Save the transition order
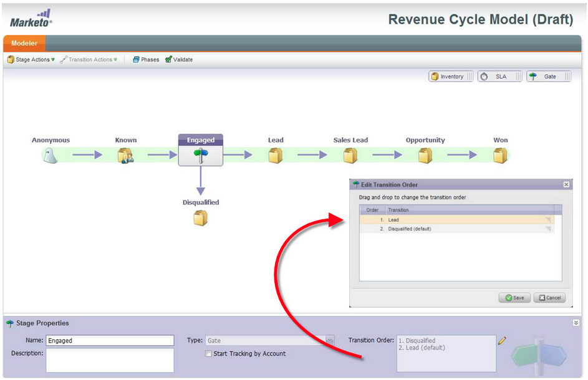Screen dimensions: 588x380 (x=514, y=298)
